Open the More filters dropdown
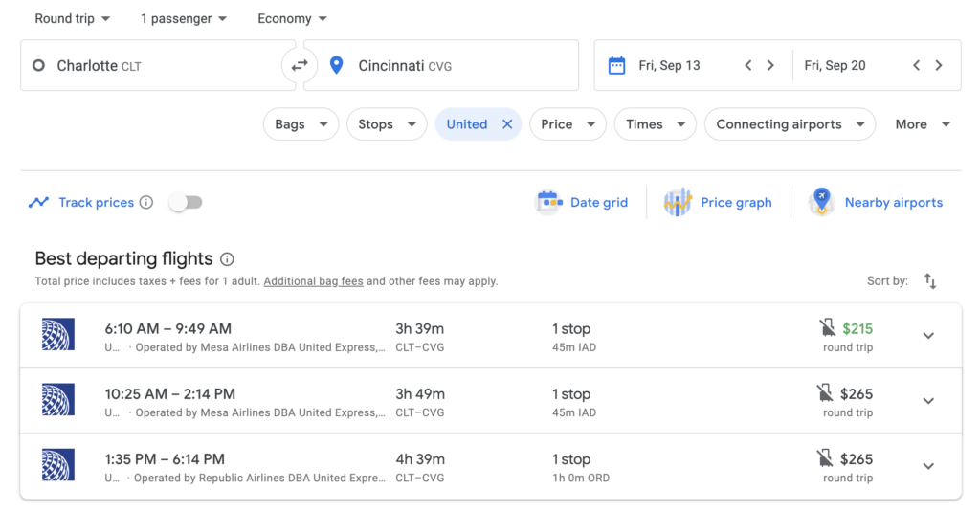Viewport: 980px width, 512px height. tap(923, 124)
